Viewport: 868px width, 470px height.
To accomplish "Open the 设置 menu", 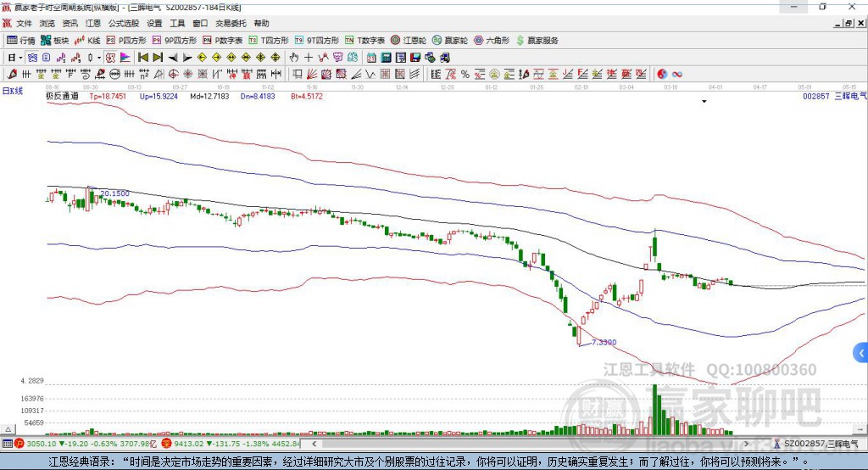I will coord(154,23).
